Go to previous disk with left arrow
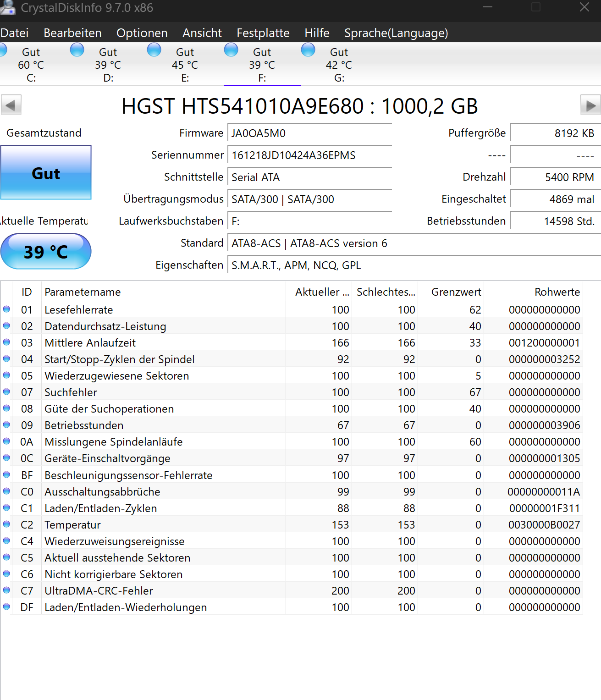This screenshot has width=601, height=700. point(11,105)
